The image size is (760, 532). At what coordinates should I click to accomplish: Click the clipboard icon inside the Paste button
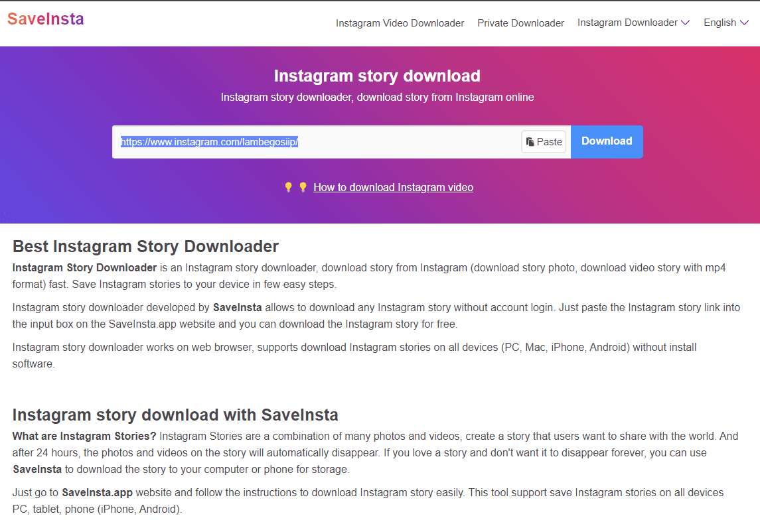pyautogui.click(x=530, y=141)
